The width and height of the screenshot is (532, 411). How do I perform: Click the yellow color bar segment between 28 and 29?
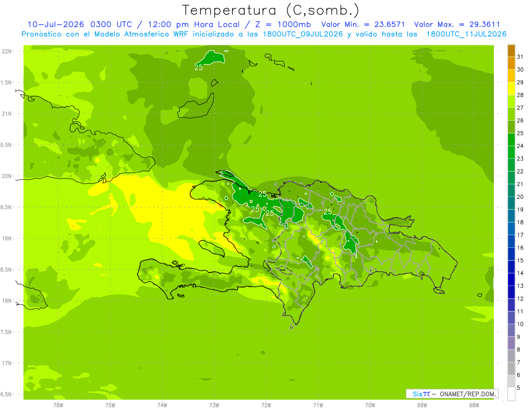pyautogui.click(x=511, y=89)
